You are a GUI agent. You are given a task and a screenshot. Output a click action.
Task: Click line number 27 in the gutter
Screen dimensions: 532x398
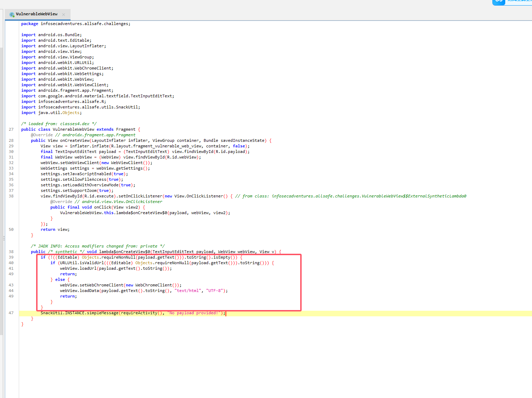tap(11, 129)
